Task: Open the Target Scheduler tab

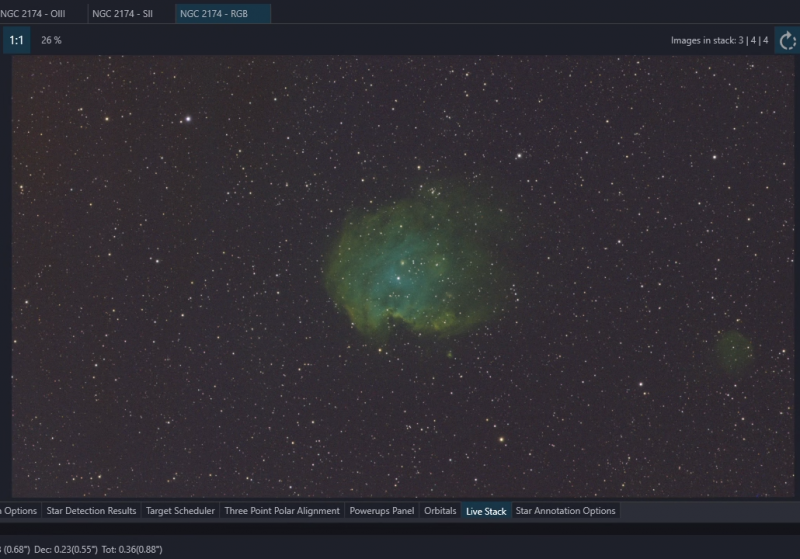Action: point(180,511)
